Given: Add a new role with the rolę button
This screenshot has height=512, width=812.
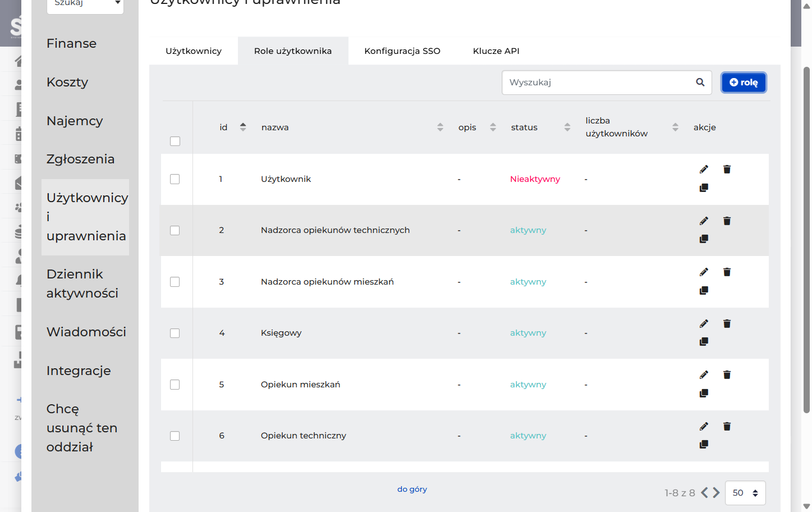Looking at the screenshot, I should coord(744,83).
